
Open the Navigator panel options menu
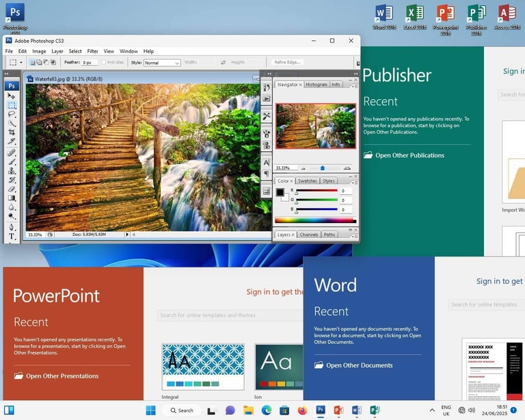point(355,86)
